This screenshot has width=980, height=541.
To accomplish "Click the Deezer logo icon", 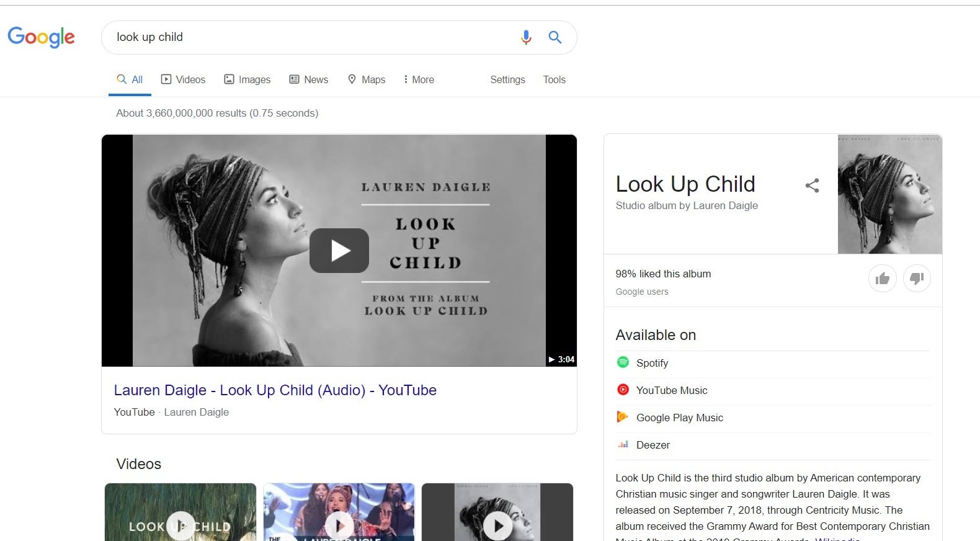I will click(623, 444).
